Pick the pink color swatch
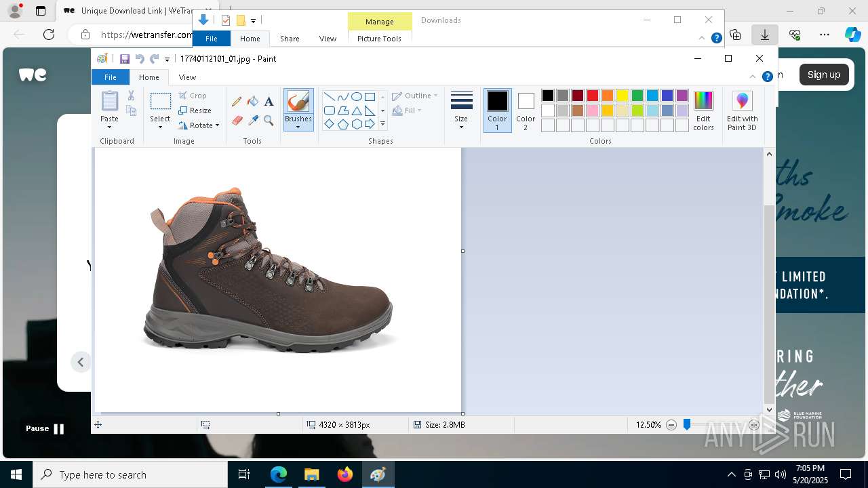The width and height of the screenshot is (868, 488). 593,110
